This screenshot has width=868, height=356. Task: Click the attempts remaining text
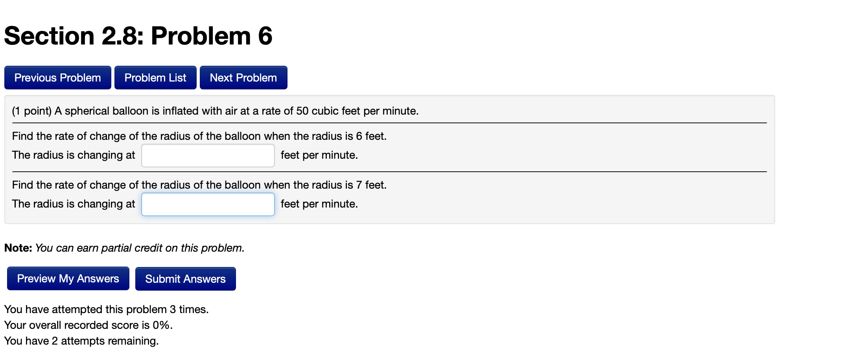tap(81, 341)
